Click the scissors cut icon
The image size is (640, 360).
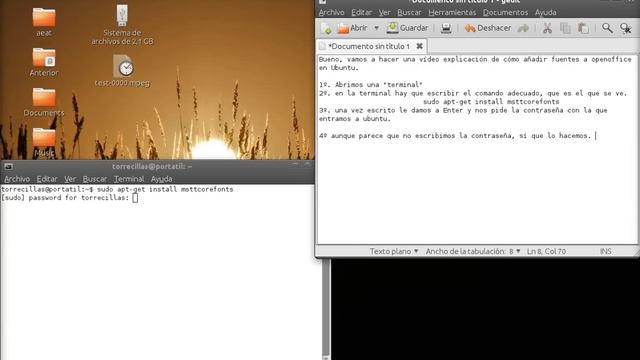(x=547, y=28)
